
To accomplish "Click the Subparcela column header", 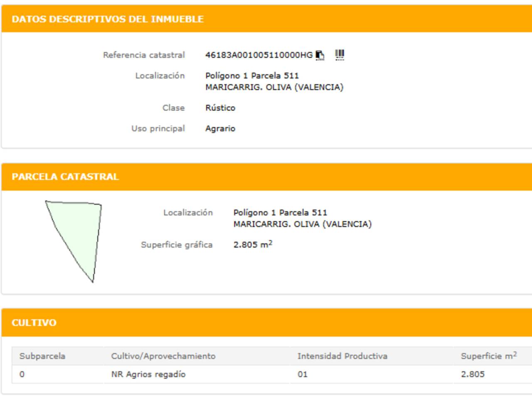I will 42,356.
